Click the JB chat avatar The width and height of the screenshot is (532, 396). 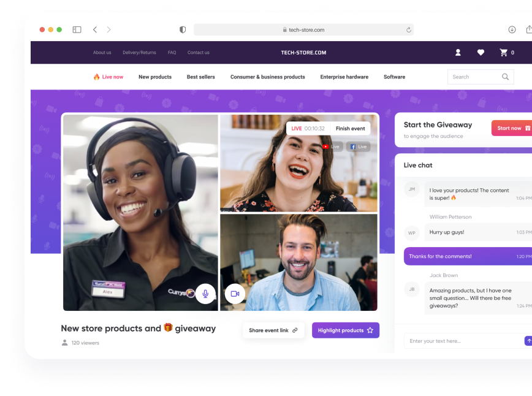pyautogui.click(x=411, y=289)
